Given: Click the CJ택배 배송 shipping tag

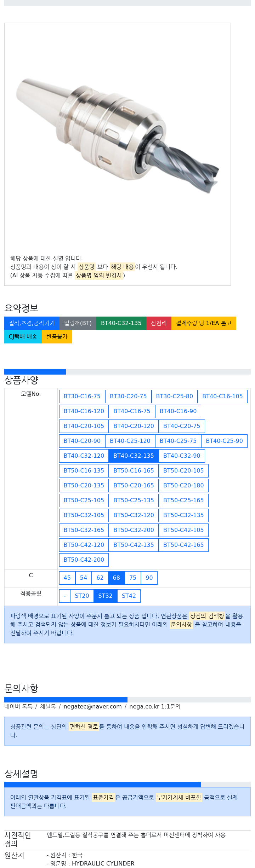Looking at the screenshot, I should tap(23, 336).
